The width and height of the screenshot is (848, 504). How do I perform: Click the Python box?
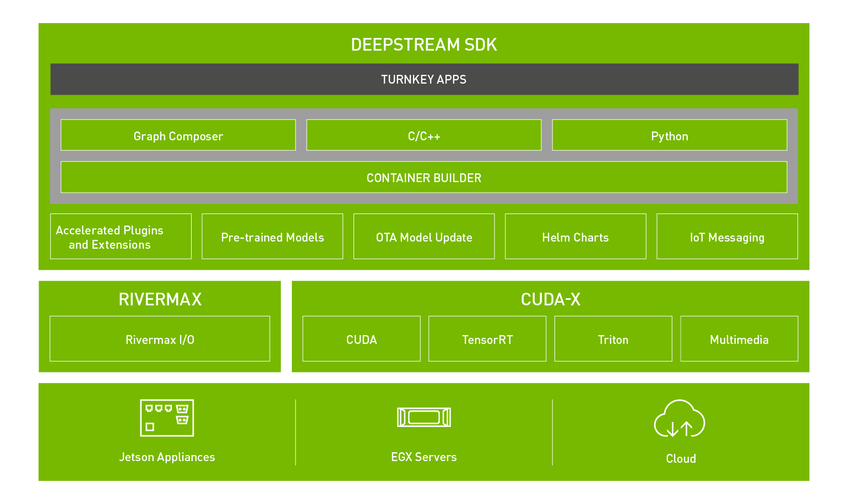(x=670, y=135)
